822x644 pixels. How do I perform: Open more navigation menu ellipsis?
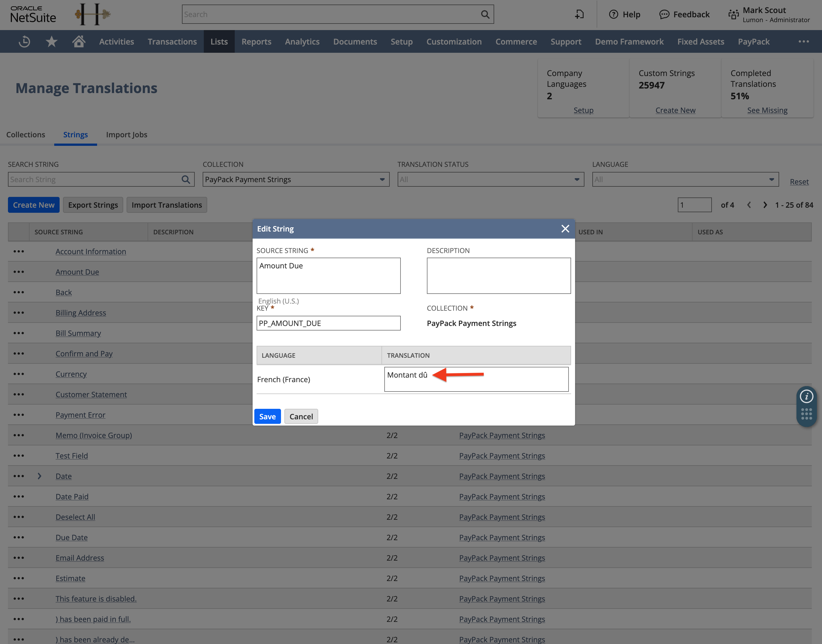click(x=804, y=41)
